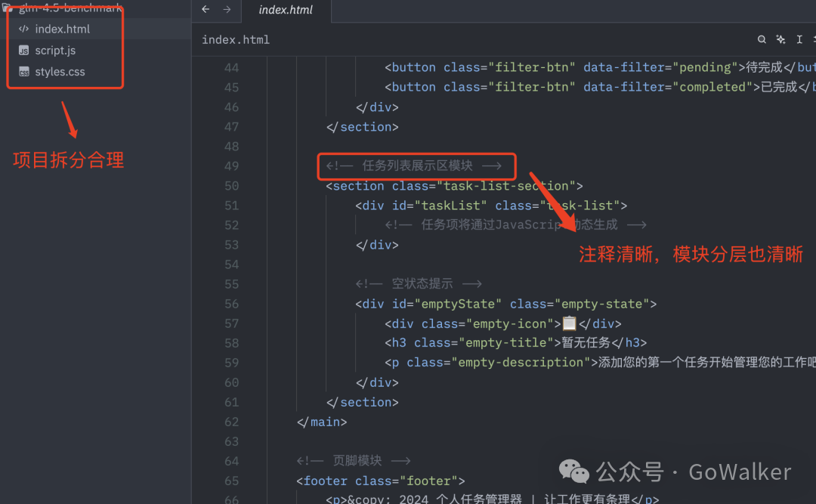Image resolution: width=816 pixels, height=504 pixels.
Task: Click the closing </section> tag on line 47
Action: pyautogui.click(x=362, y=127)
